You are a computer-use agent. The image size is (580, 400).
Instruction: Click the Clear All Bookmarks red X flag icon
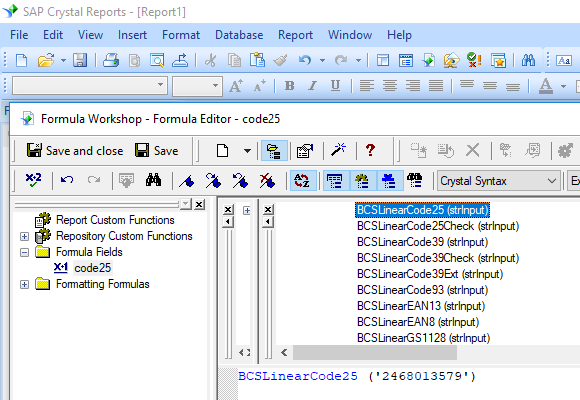click(267, 181)
